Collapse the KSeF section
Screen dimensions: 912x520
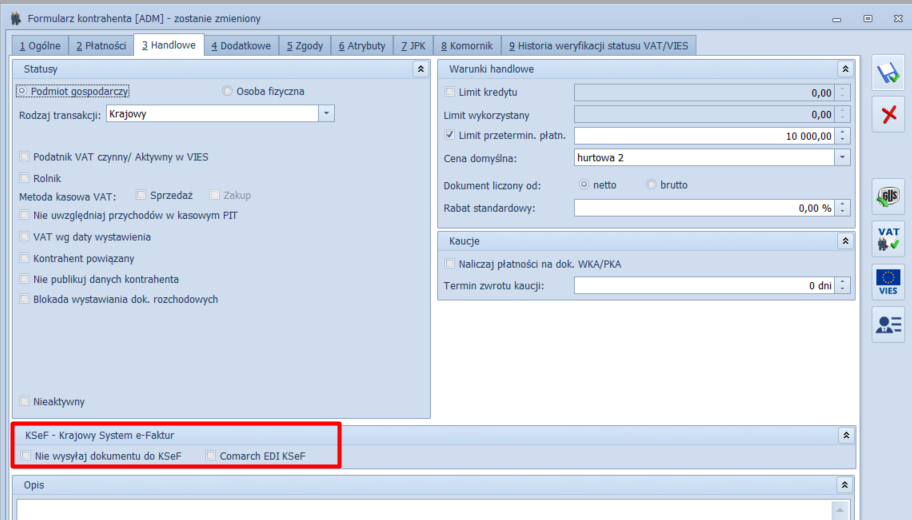point(846,435)
